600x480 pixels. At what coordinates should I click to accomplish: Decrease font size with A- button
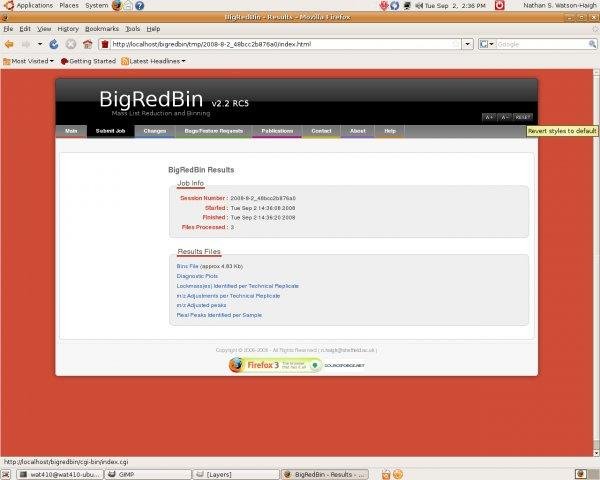[505, 117]
